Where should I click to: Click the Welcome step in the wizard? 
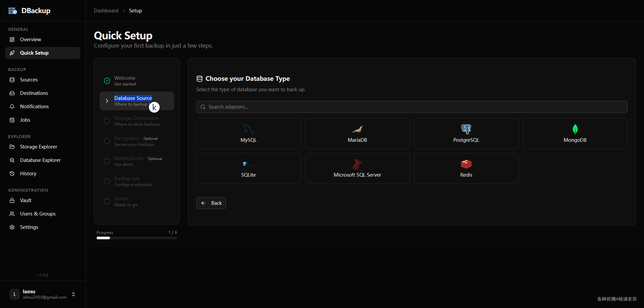pos(137,81)
